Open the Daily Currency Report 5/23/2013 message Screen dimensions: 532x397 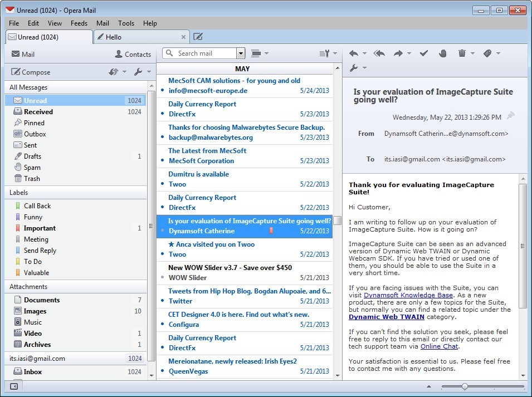coord(245,109)
